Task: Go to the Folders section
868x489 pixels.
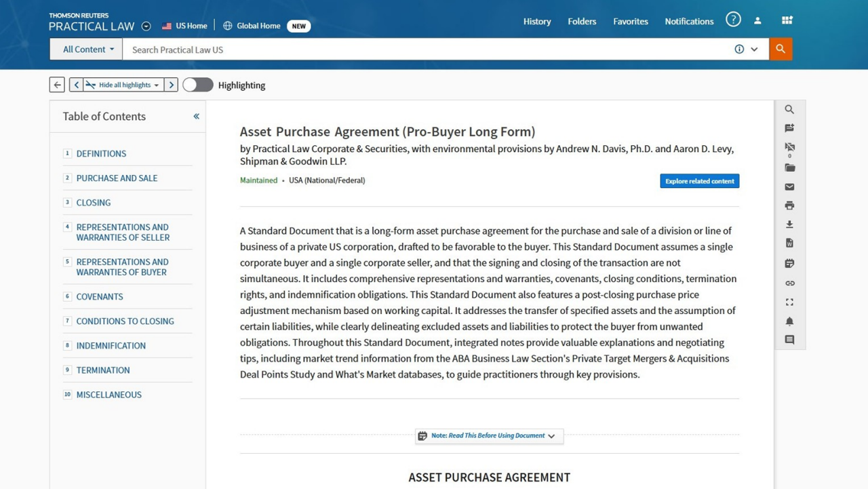Action: (581, 21)
